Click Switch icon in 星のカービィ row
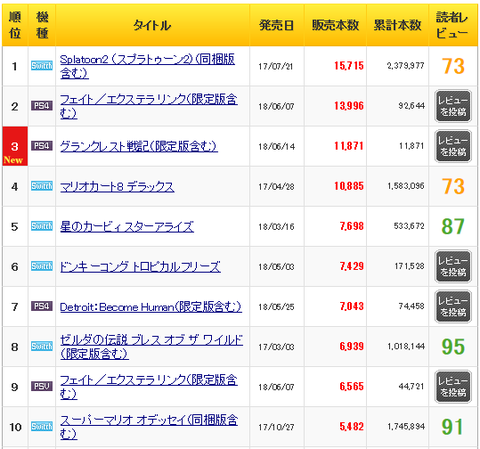 (42, 226)
